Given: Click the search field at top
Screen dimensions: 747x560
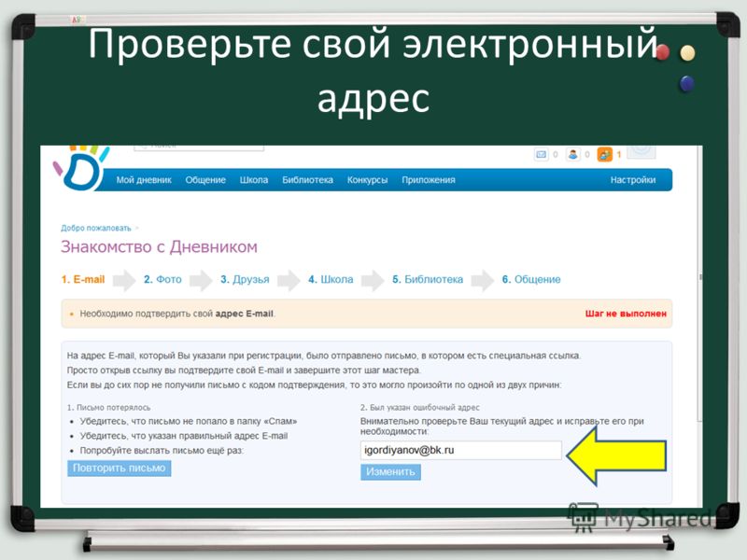Looking at the screenshot, I should pyautogui.click(x=199, y=147).
